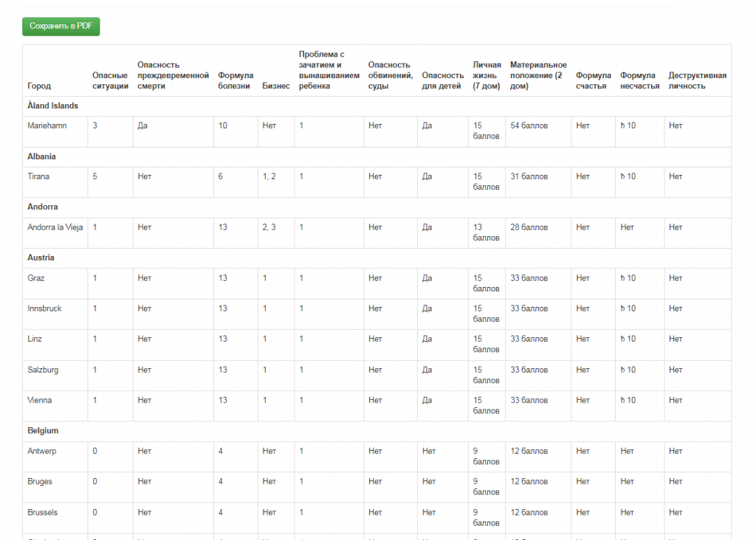Click the 'Город' column header
This screenshot has height=540, width=756.
[x=39, y=86]
